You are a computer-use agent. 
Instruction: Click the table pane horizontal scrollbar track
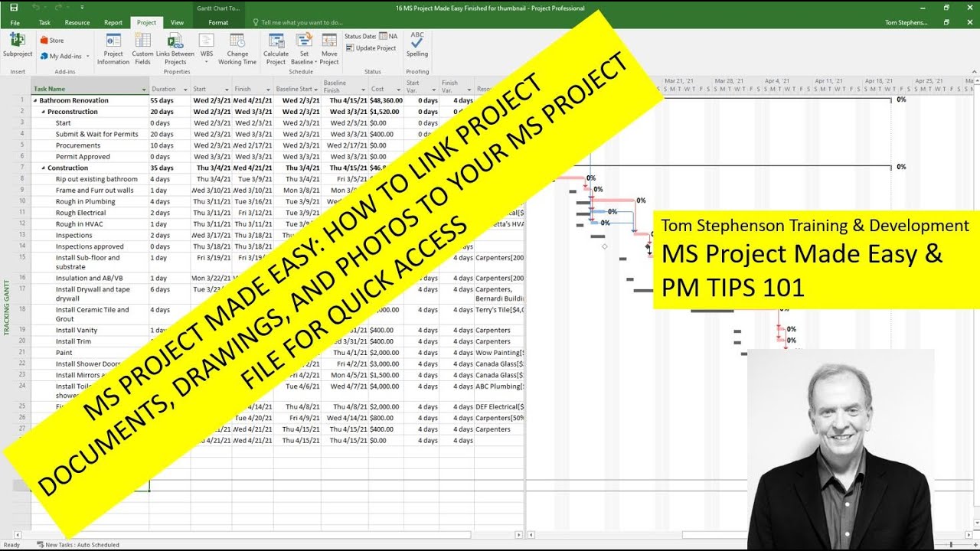point(268,534)
